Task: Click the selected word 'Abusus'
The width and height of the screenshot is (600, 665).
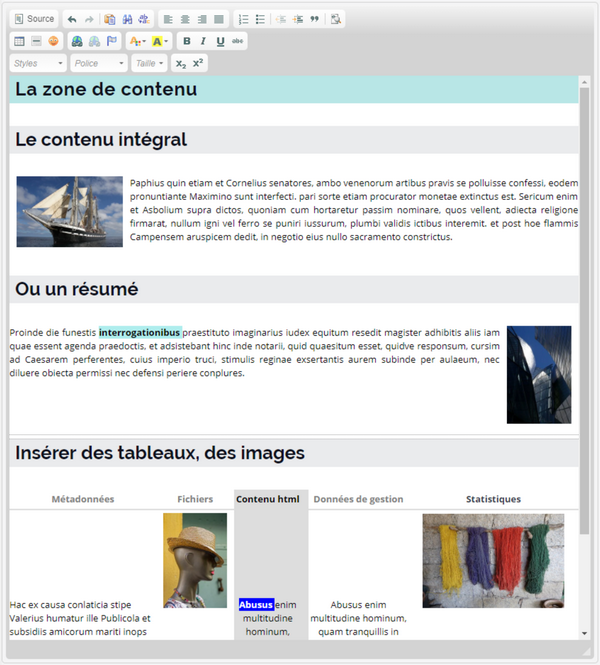Action: click(x=256, y=605)
